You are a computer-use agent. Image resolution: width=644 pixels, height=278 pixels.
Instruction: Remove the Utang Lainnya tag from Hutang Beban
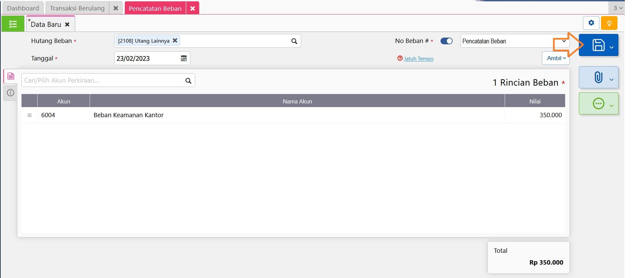(x=175, y=41)
